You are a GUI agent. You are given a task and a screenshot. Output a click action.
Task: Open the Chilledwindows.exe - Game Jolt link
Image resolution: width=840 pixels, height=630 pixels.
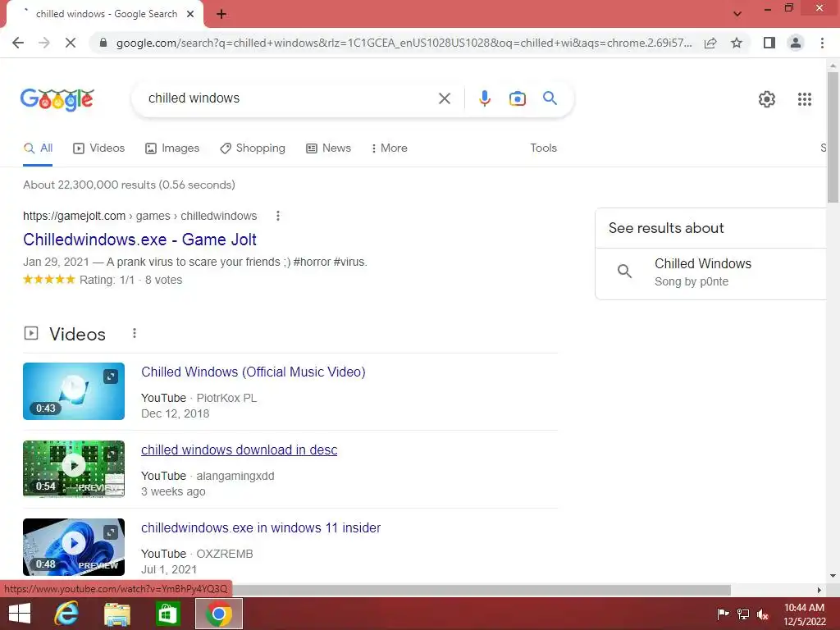pos(139,240)
